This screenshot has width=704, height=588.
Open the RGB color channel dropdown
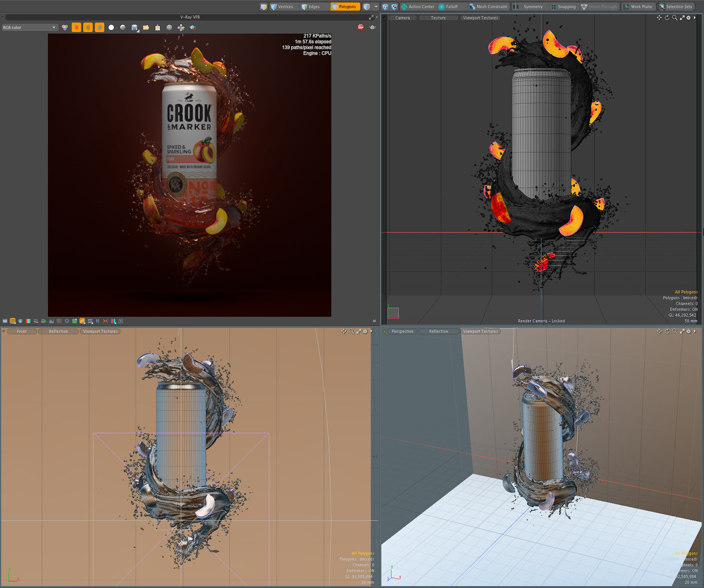coord(29,27)
